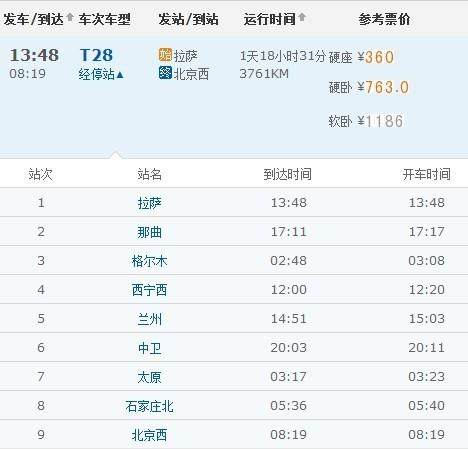Screen dimensions: 468x449
Task: Open the 兰州 station link
Action: coord(149,319)
